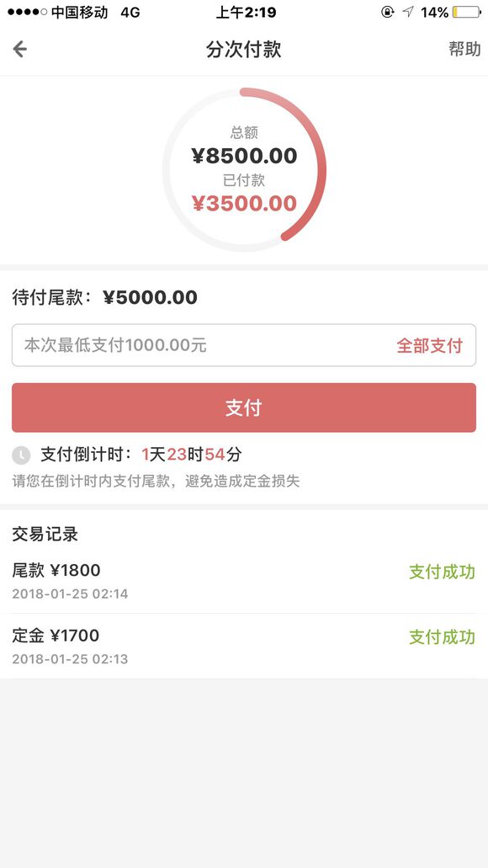Viewport: 488px width, 868px height.
Task: Tap the location arrow status icon
Action: coord(408,12)
